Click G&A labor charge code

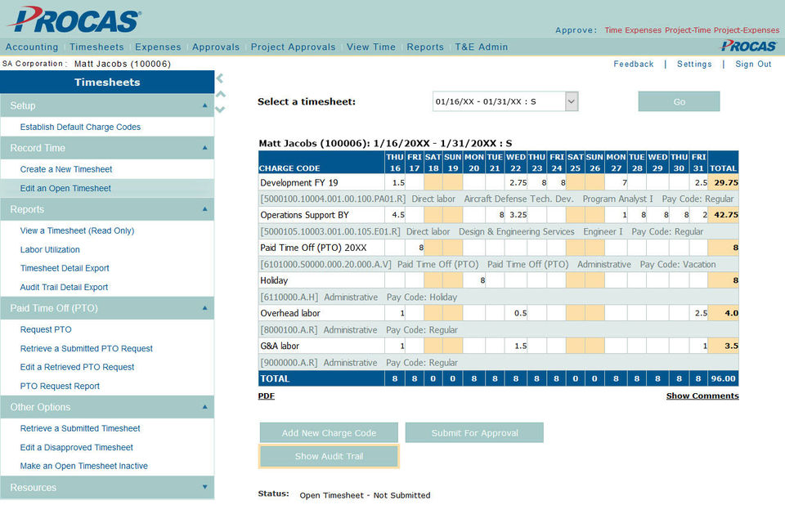click(x=280, y=346)
